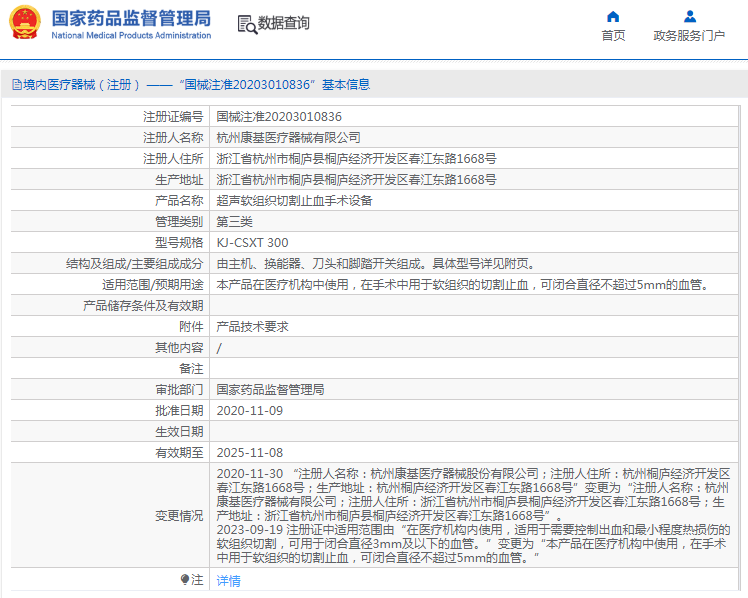The height and width of the screenshot is (598, 748).
Task: Select registrant name 杭州康基医疗器械有限公司
Action: point(288,138)
